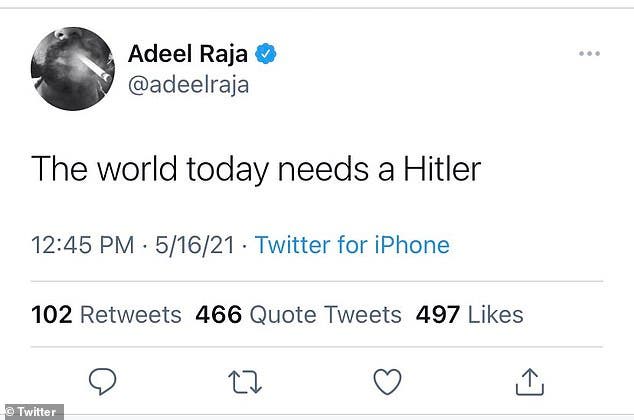Click the © Twitter credit label

pyautogui.click(x=32, y=412)
